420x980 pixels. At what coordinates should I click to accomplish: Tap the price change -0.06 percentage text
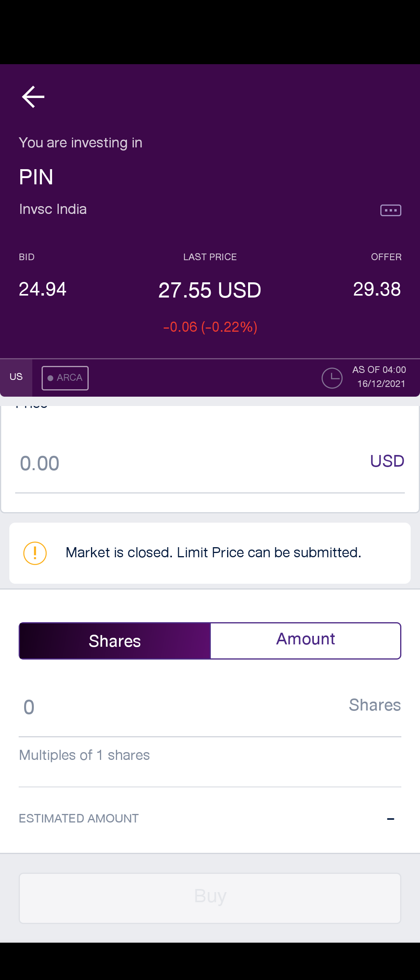[x=210, y=327]
